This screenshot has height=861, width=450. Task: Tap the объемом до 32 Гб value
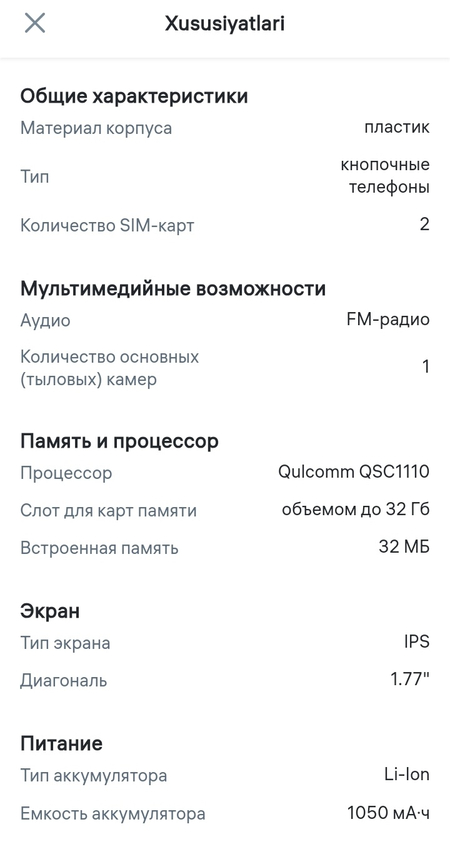click(356, 510)
